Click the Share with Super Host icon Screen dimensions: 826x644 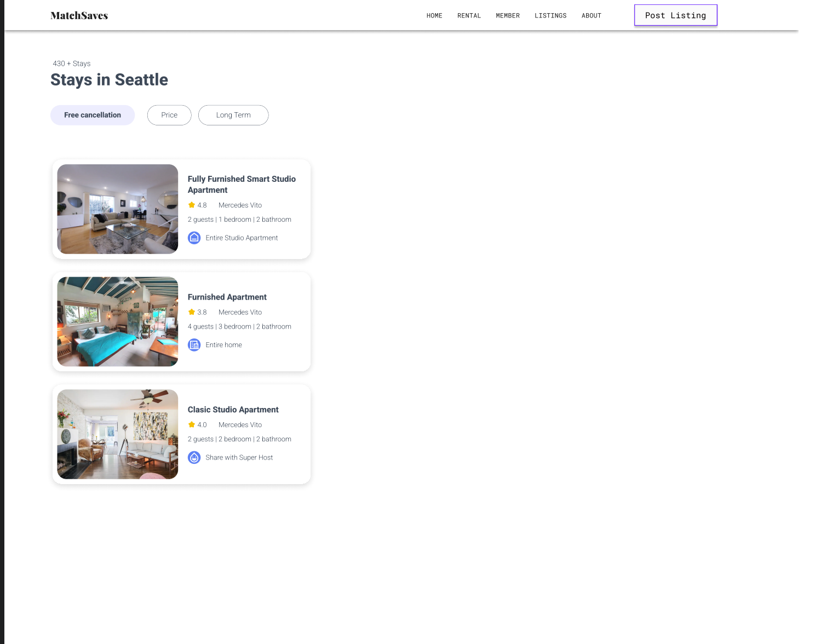coord(194,457)
